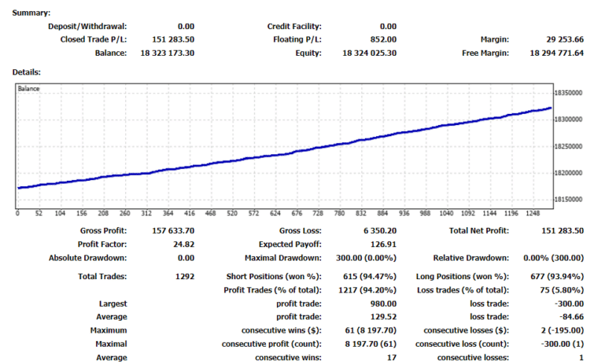Click the Relative Drawdown value

tap(553, 258)
